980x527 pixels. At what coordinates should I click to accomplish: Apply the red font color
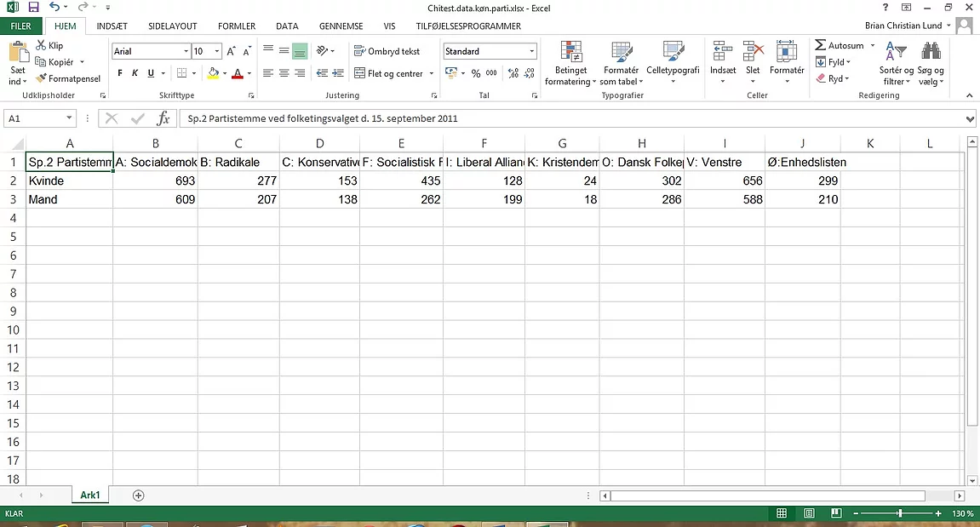[x=238, y=73]
